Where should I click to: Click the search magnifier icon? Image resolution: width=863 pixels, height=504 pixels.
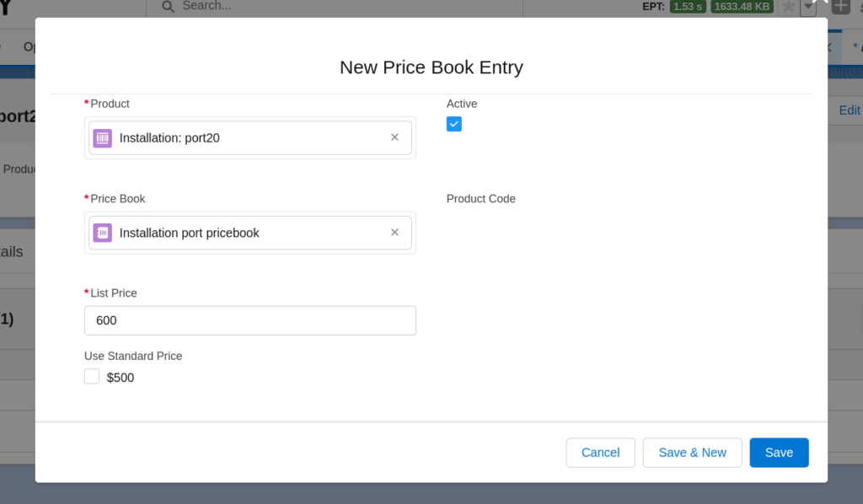pyautogui.click(x=168, y=7)
